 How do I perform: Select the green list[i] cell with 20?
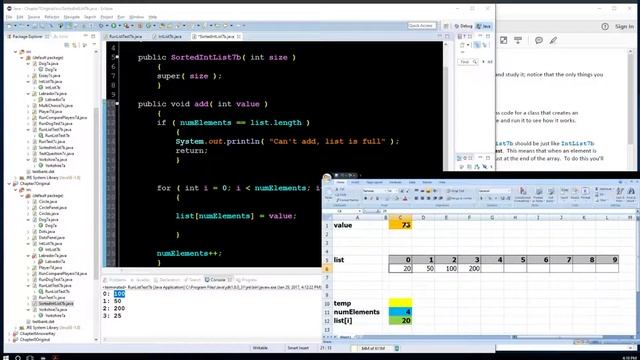pos(400,320)
